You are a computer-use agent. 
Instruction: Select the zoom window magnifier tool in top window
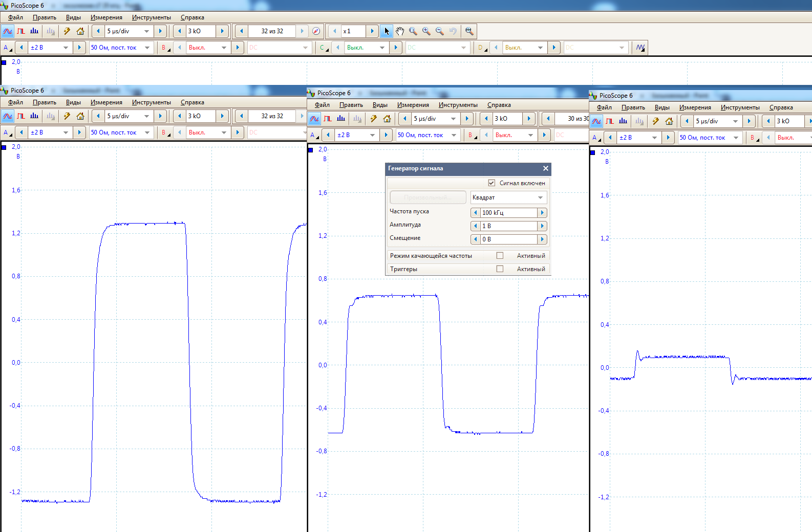pos(413,31)
